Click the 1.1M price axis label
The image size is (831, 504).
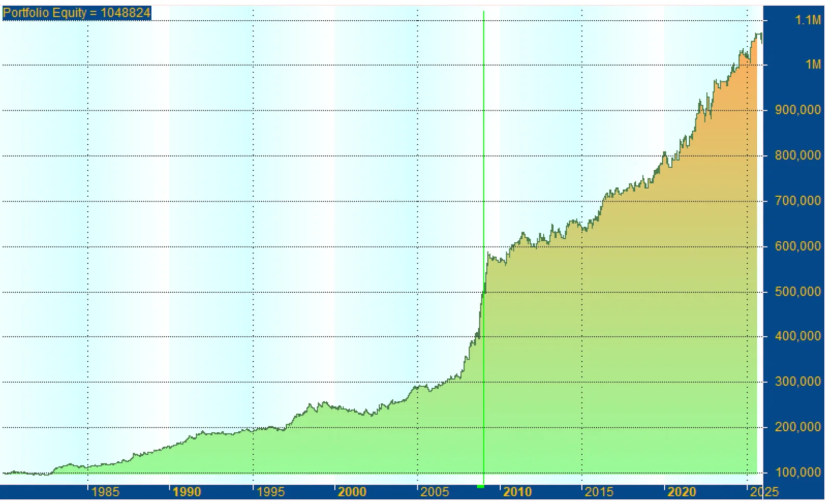point(808,20)
